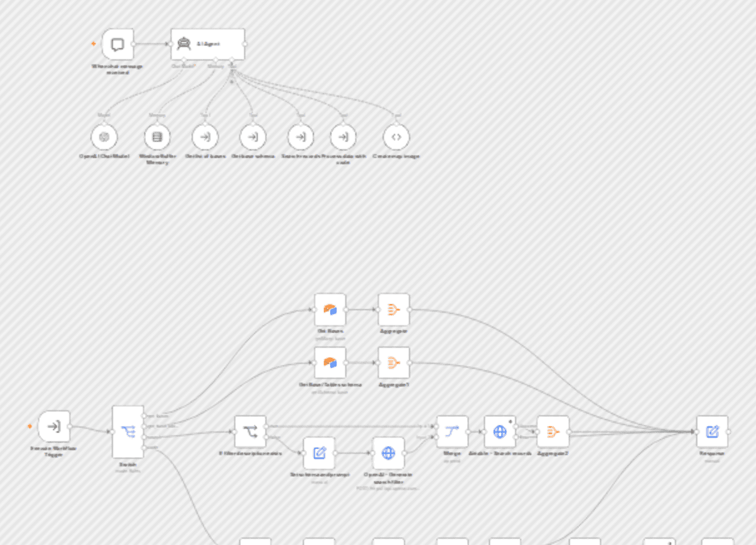756x545 pixels.
Task: Select the 'Set schema and prompt' node
Action: [x=319, y=453]
